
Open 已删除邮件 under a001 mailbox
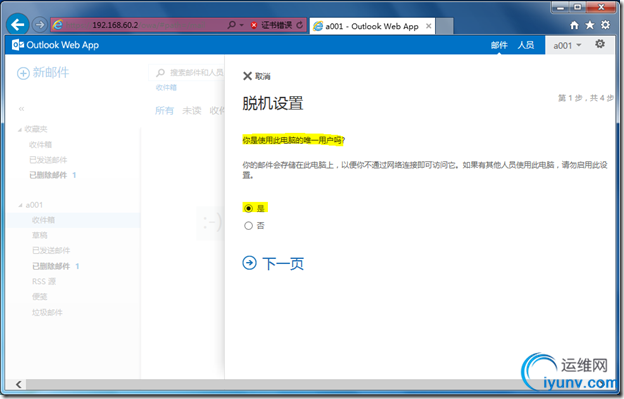(51, 266)
